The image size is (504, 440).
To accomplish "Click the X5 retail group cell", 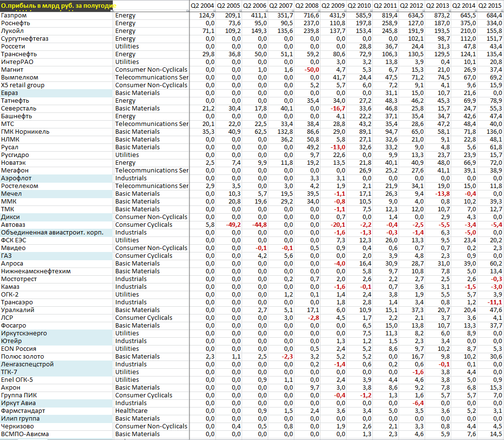I will coord(57,85).
